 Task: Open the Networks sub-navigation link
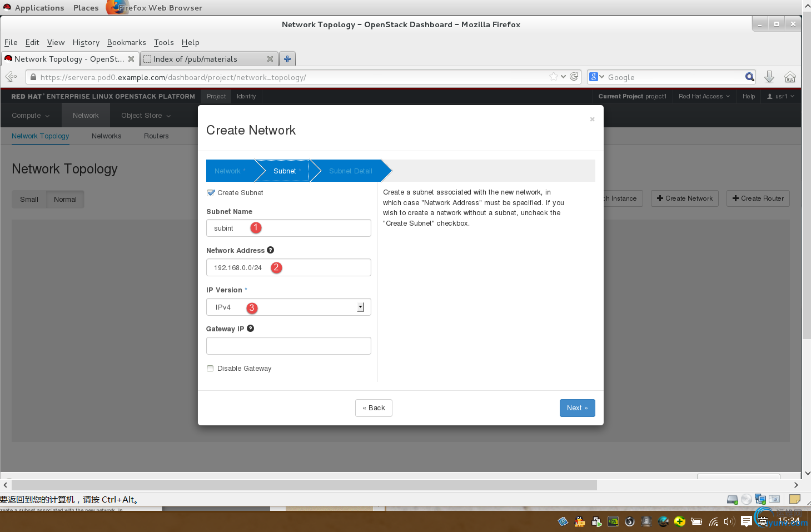coord(107,136)
